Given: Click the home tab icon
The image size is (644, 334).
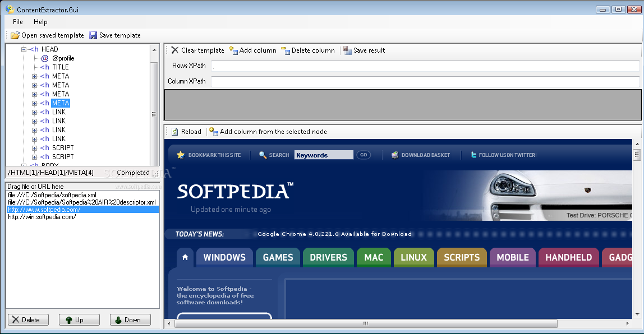Looking at the screenshot, I should 185,257.
